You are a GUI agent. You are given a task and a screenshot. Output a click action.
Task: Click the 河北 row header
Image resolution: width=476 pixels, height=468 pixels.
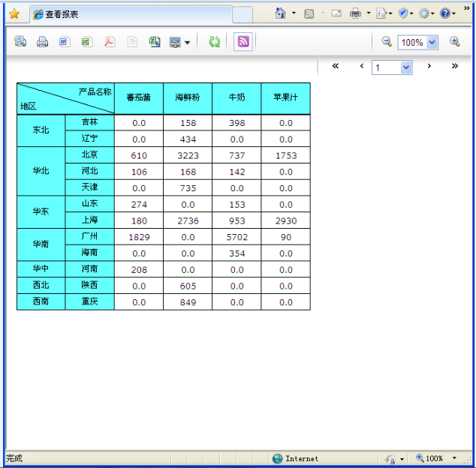coord(89,171)
